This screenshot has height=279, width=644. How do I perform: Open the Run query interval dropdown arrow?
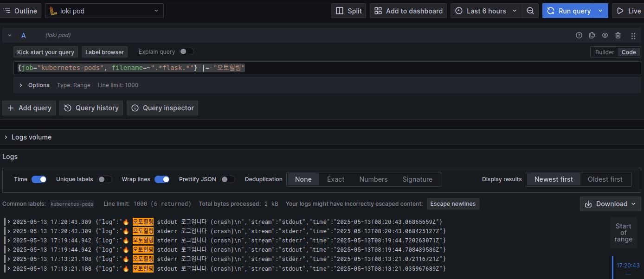[x=601, y=11]
